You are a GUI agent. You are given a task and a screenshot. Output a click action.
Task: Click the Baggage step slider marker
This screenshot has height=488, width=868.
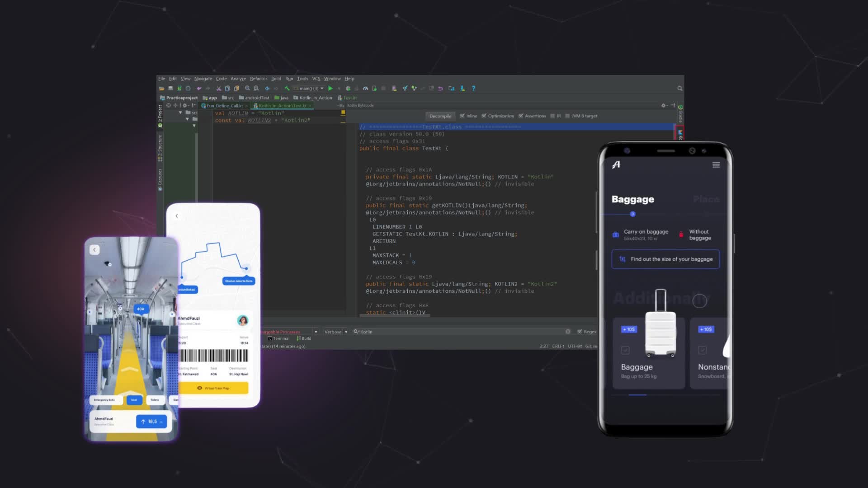point(632,214)
